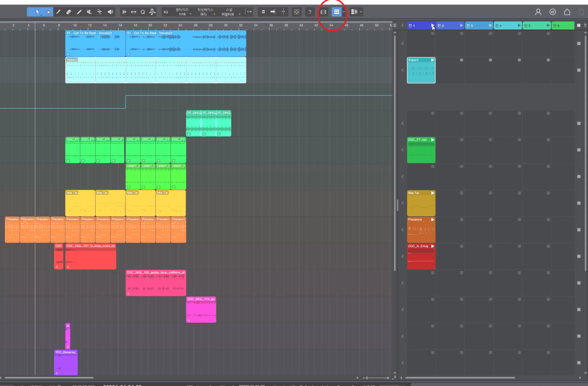Stop the Impact row with right square
The height and width of the screenshot is (386, 588).
(579, 70)
